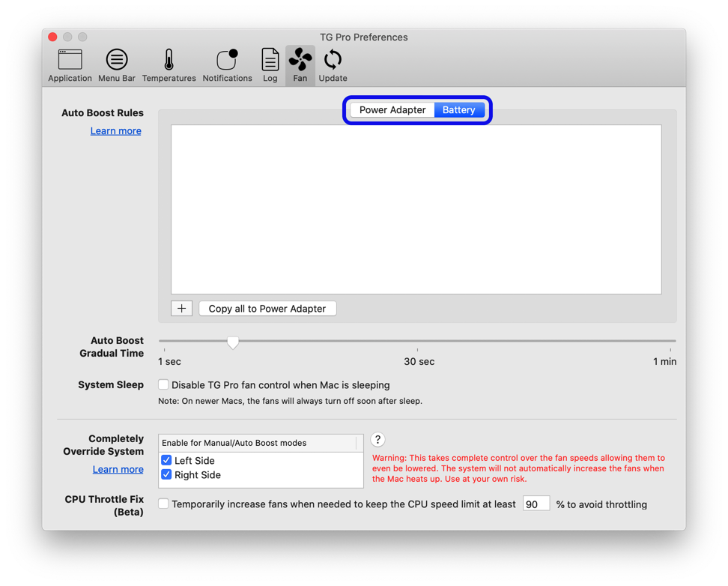Click the CPU speed limit percent field
The image size is (728, 586).
click(x=536, y=504)
